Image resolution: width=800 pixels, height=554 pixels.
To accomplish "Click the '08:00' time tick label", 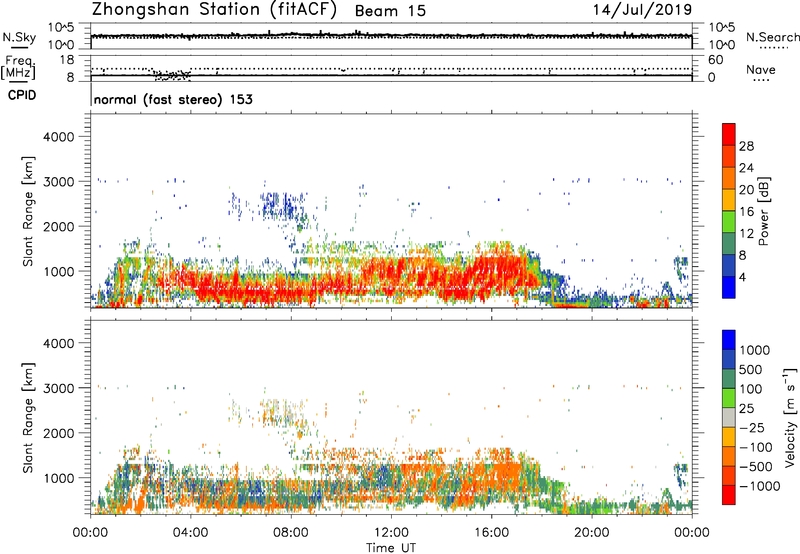I will pyautogui.click(x=291, y=533).
